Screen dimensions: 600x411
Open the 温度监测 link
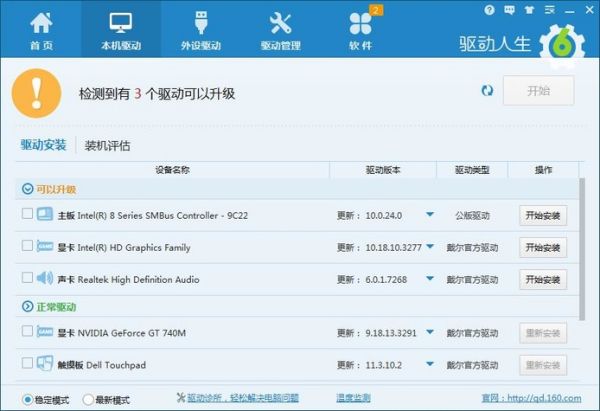point(351,398)
